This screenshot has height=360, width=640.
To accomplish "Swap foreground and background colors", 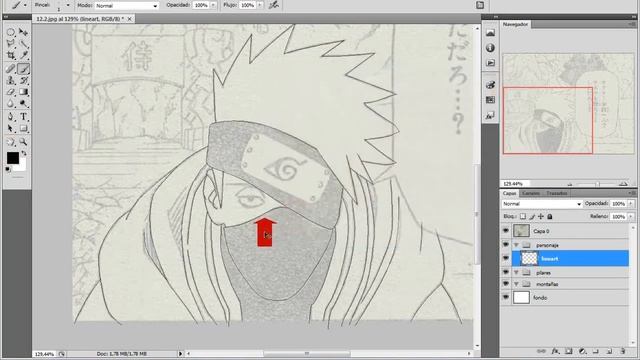I will [24, 153].
